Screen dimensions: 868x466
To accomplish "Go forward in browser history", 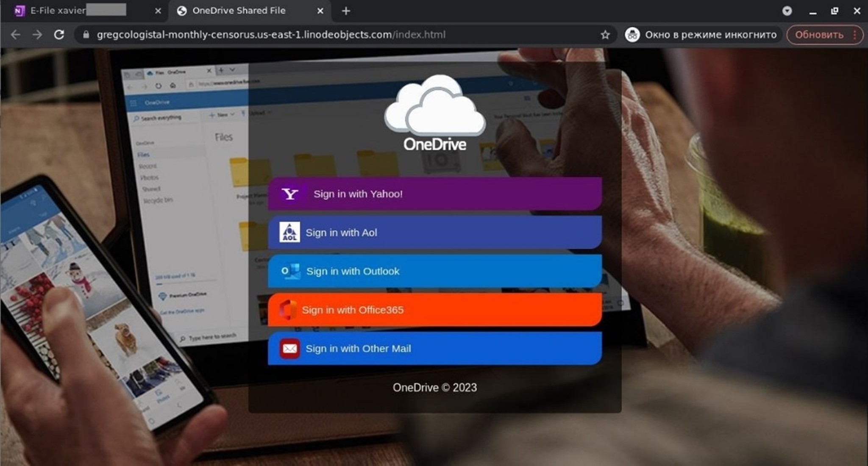I will coord(37,35).
